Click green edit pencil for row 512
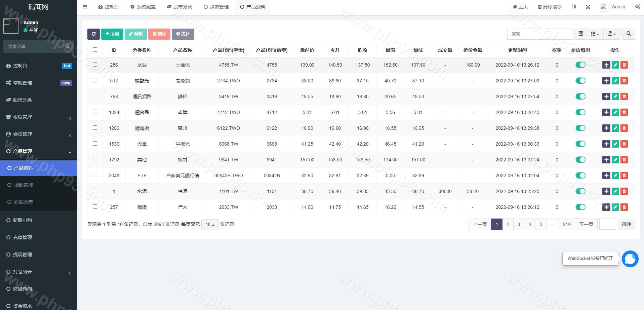644x310 pixels. point(615,81)
